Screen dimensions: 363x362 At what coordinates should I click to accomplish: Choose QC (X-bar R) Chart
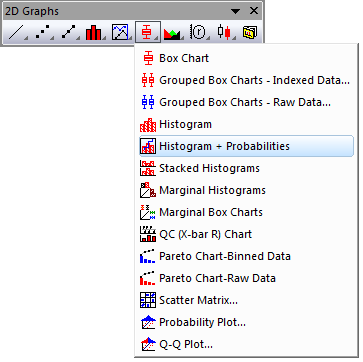pyautogui.click(x=246, y=234)
